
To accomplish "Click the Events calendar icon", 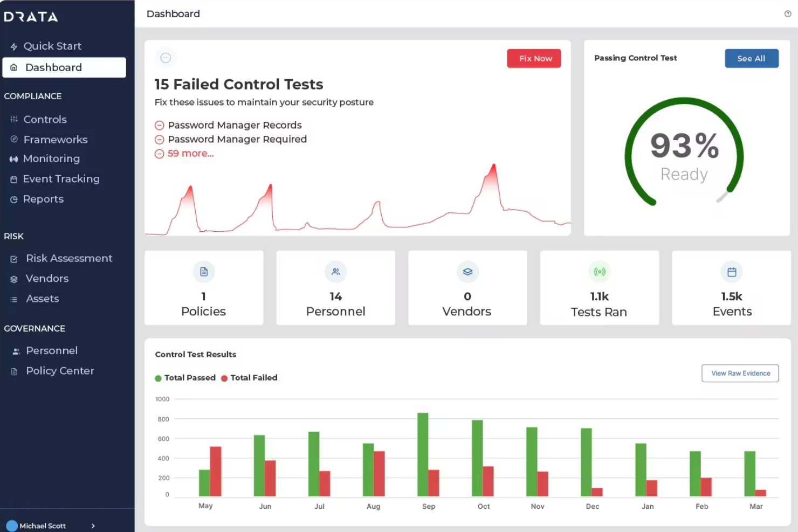I will click(731, 272).
